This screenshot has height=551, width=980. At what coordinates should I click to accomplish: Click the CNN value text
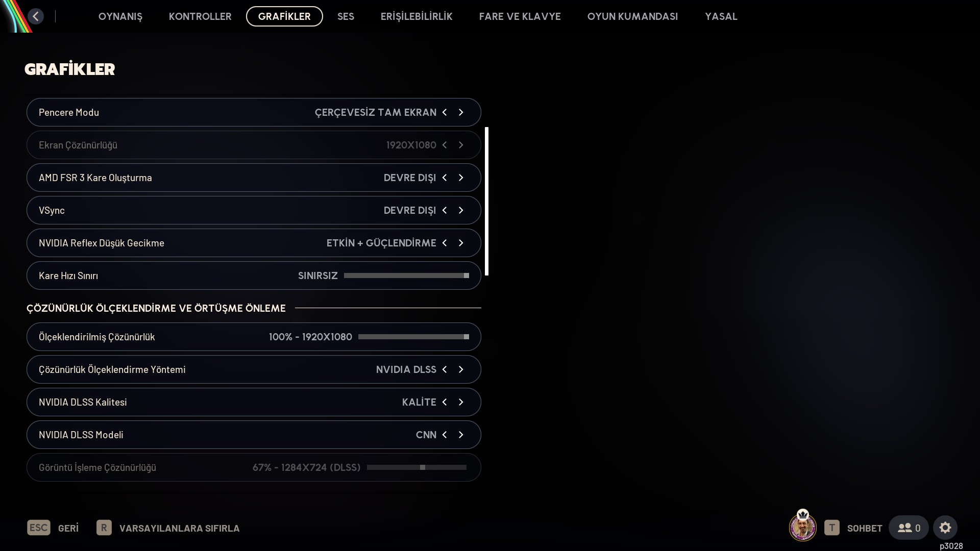(426, 435)
